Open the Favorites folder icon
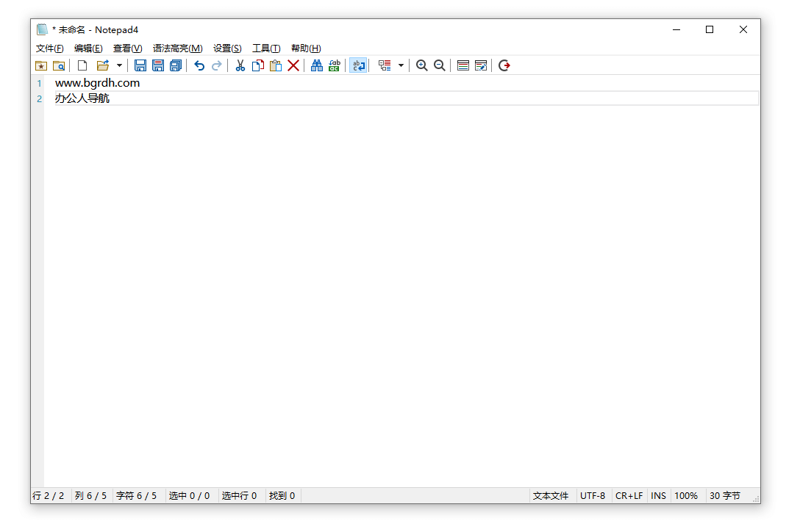The width and height of the screenshot is (800, 532). (x=41, y=65)
